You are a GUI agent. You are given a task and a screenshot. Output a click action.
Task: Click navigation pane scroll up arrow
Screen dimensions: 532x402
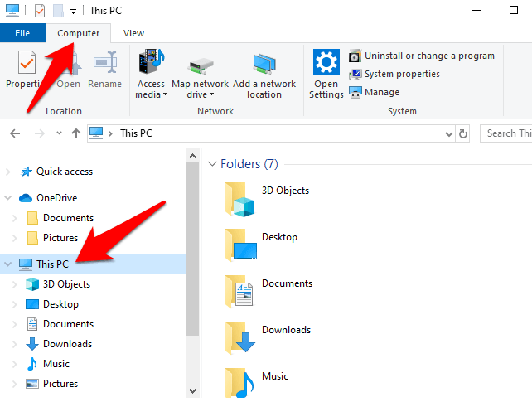193,156
